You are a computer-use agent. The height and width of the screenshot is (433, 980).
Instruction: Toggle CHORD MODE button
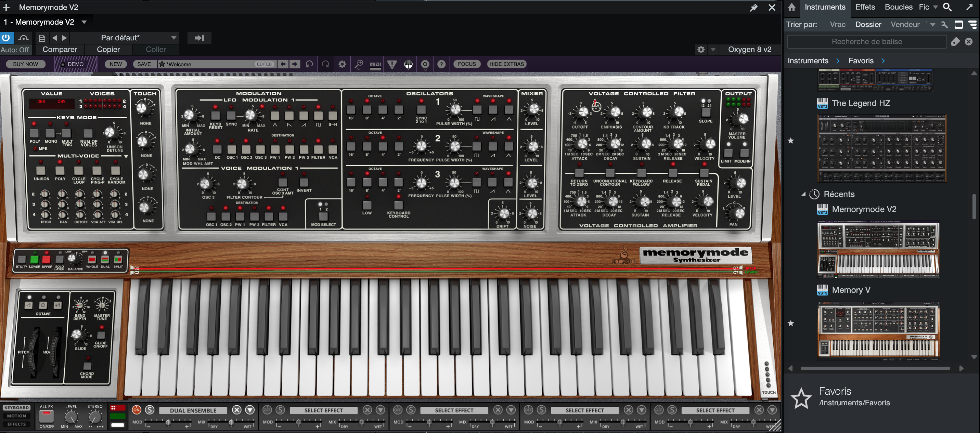click(87, 366)
